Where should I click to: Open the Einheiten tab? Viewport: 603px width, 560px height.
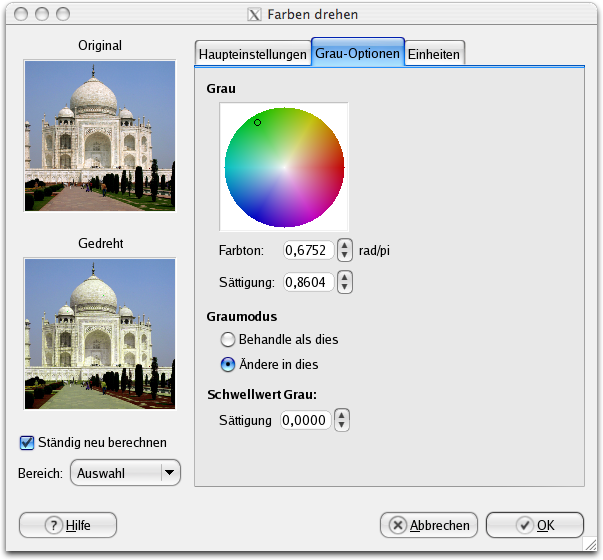coord(434,54)
